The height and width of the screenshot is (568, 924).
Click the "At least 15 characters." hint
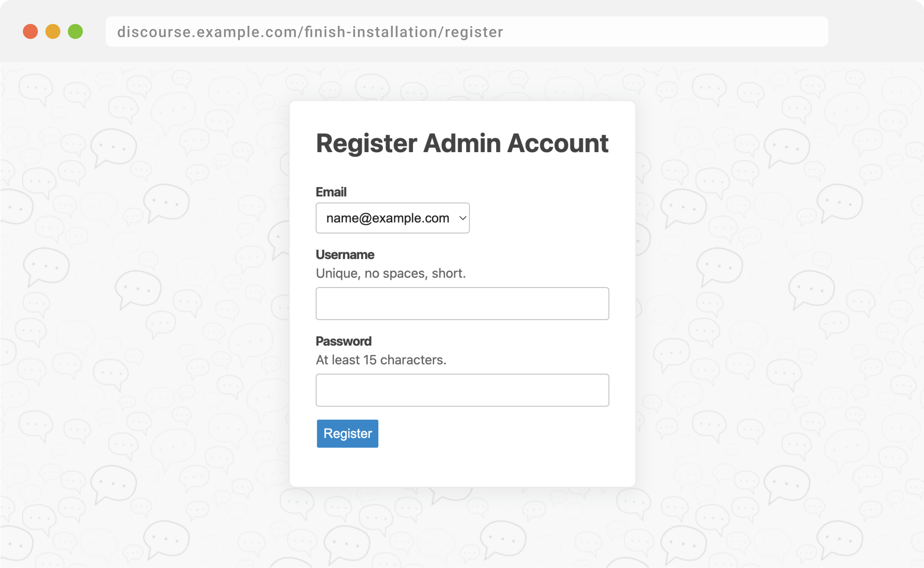[x=381, y=359]
